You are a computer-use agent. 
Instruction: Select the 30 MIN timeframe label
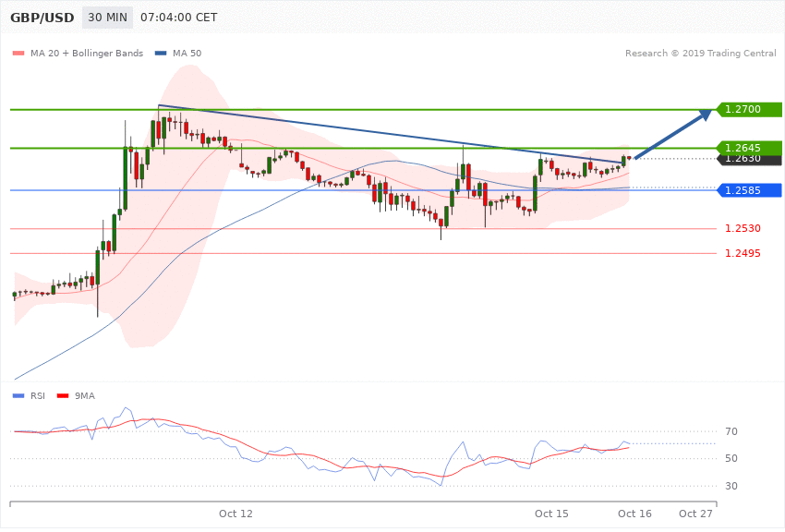(108, 18)
